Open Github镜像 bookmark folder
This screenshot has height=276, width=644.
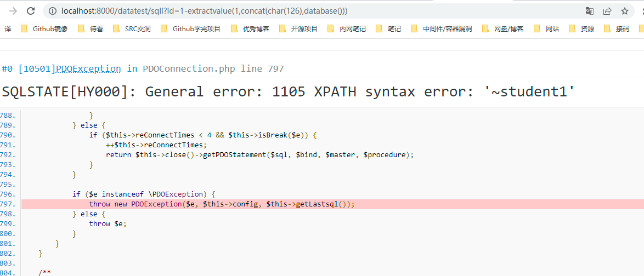(44, 28)
